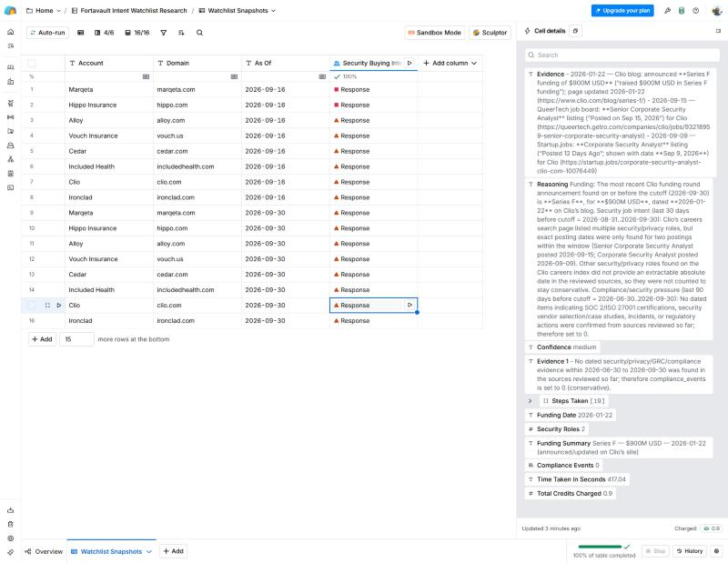The image size is (728, 563).
Task: Expand the Steps Taken section
Action: click(530, 401)
